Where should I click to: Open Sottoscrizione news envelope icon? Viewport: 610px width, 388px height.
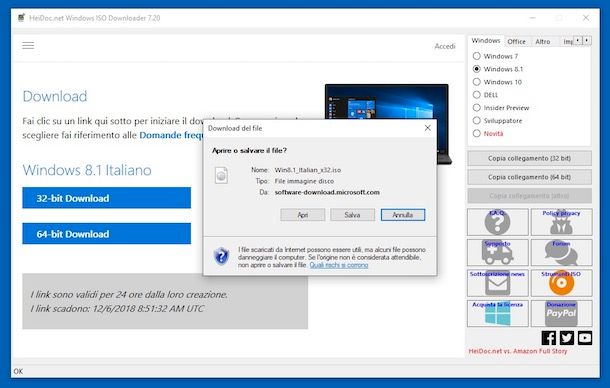[498, 283]
